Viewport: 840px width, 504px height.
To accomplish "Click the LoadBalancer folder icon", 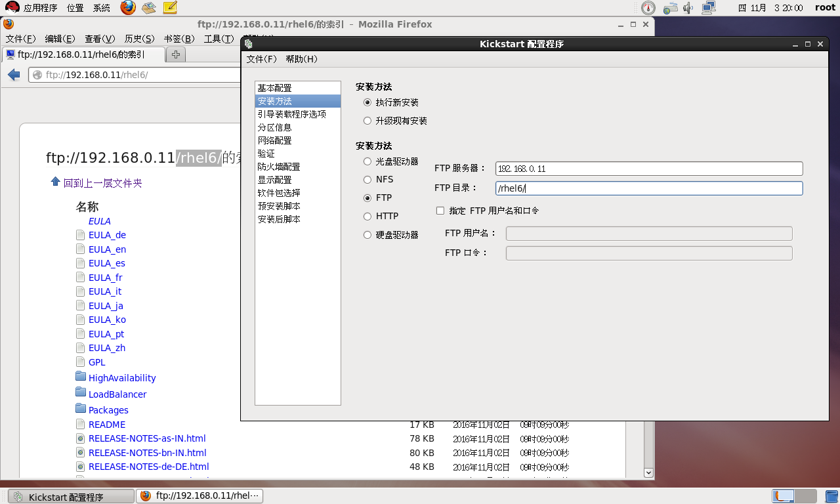I will [x=81, y=393].
